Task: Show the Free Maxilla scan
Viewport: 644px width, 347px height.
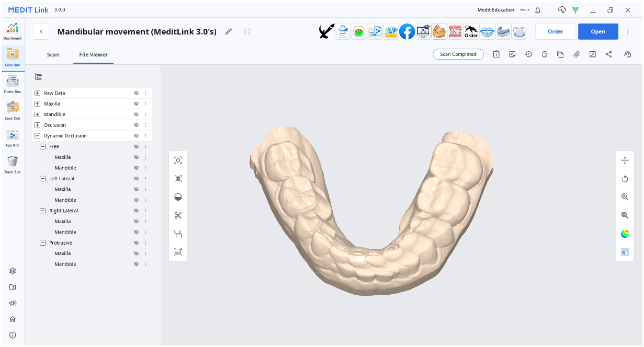Action: pyautogui.click(x=136, y=157)
